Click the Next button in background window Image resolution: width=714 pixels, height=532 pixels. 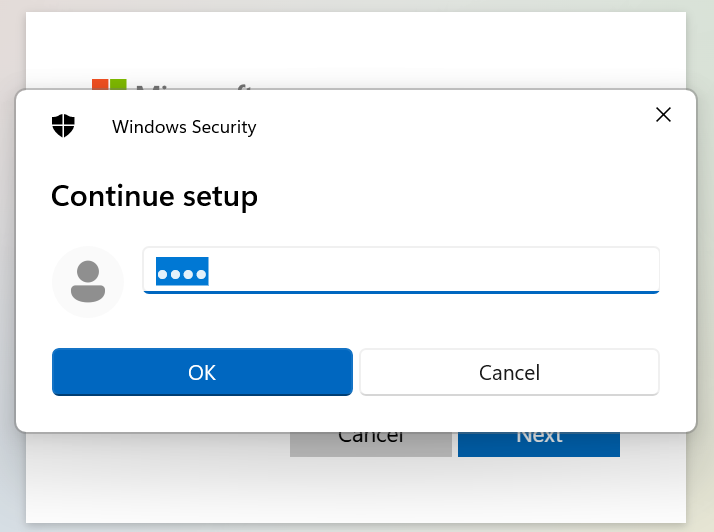(x=538, y=444)
